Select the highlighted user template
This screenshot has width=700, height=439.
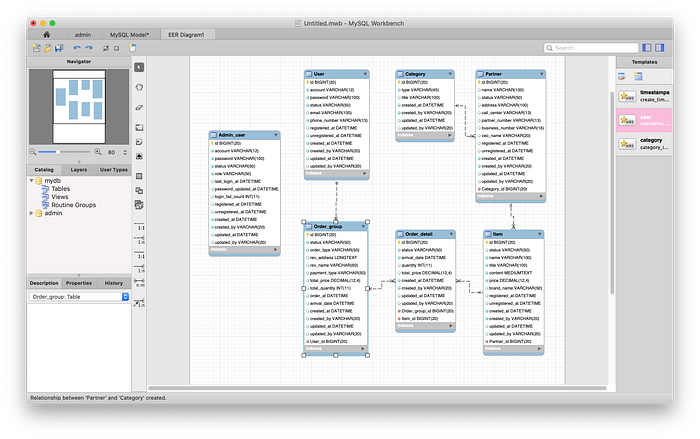coord(644,120)
